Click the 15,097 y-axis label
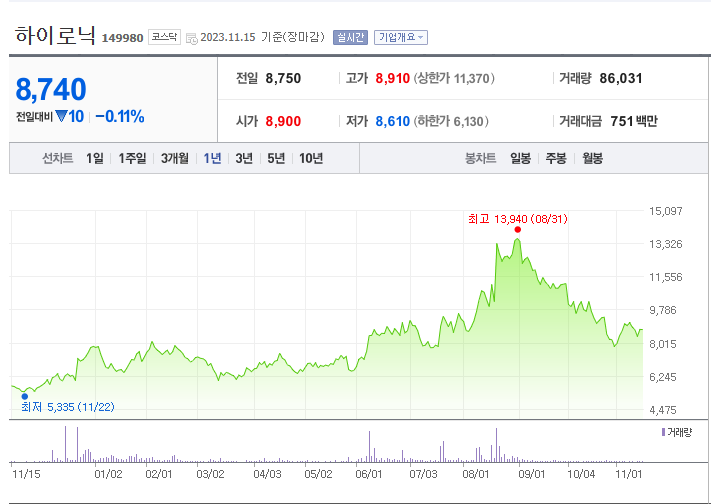This screenshot has height=504, width=711. coord(666,211)
